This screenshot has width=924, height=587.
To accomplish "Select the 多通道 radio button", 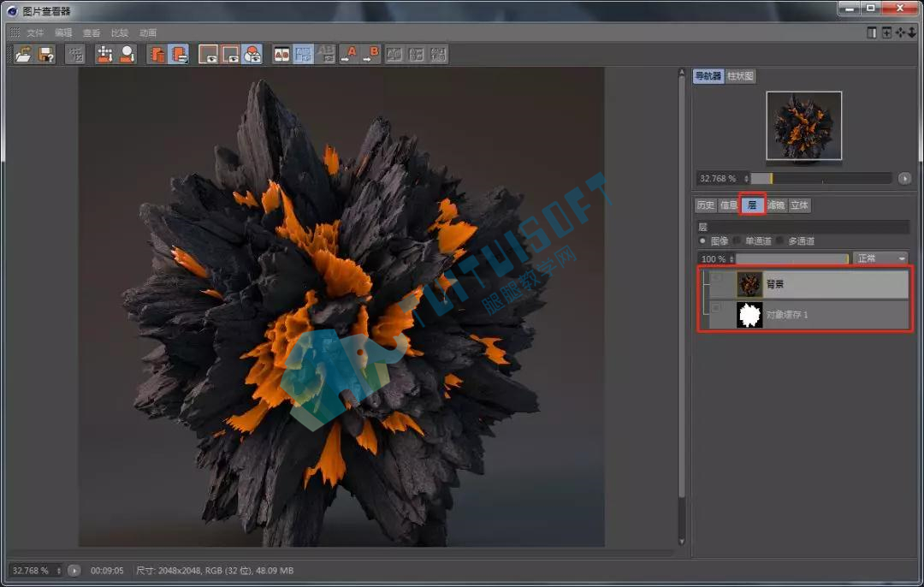I will coord(780,241).
